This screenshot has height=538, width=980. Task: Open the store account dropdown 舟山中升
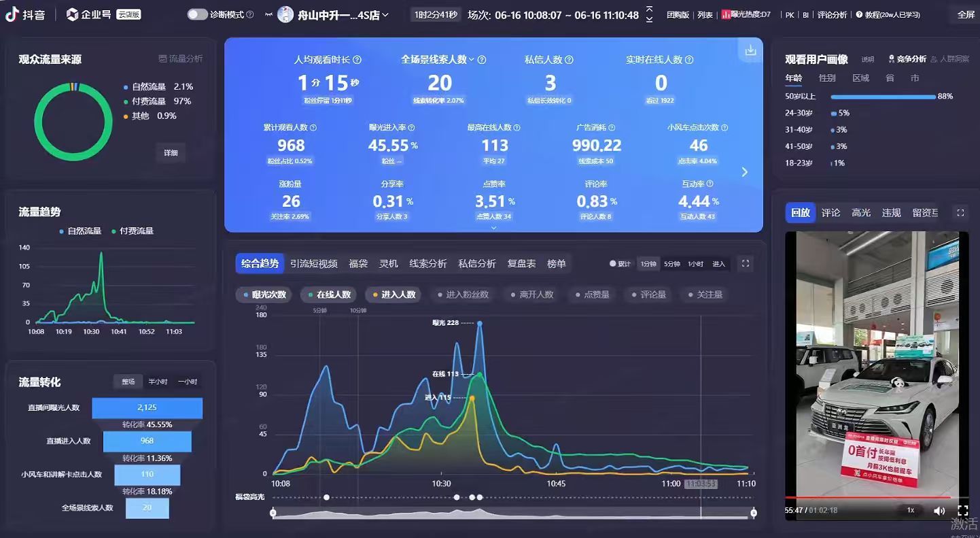333,14
